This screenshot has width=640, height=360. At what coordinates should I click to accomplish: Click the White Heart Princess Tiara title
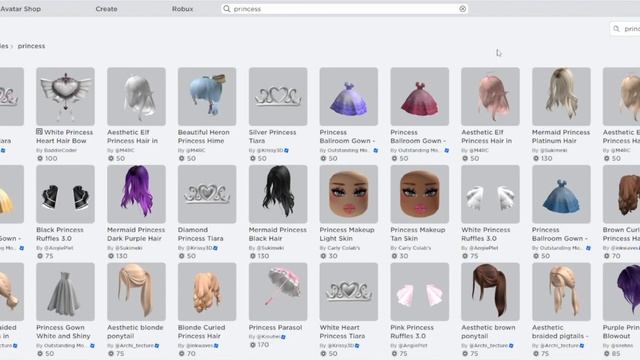point(342,331)
